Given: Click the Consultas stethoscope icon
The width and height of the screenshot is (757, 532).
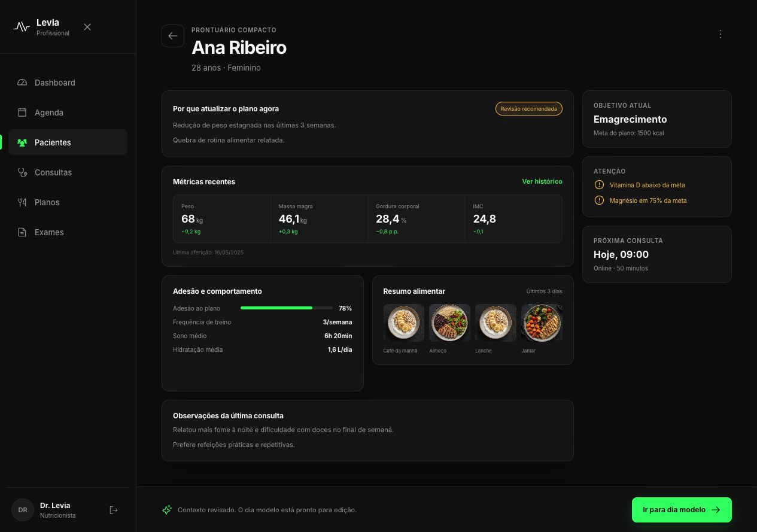Looking at the screenshot, I should [22, 172].
